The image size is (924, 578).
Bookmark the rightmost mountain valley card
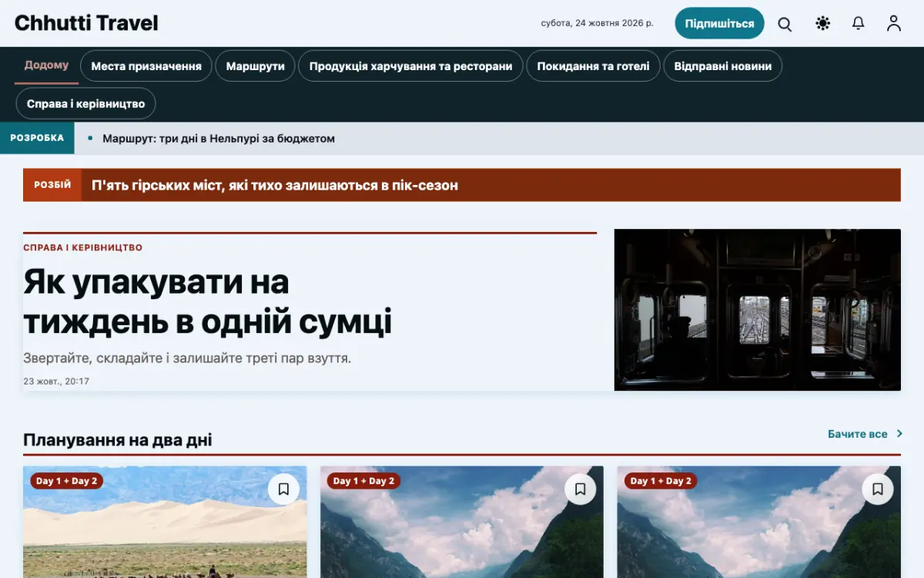click(878, 489)
